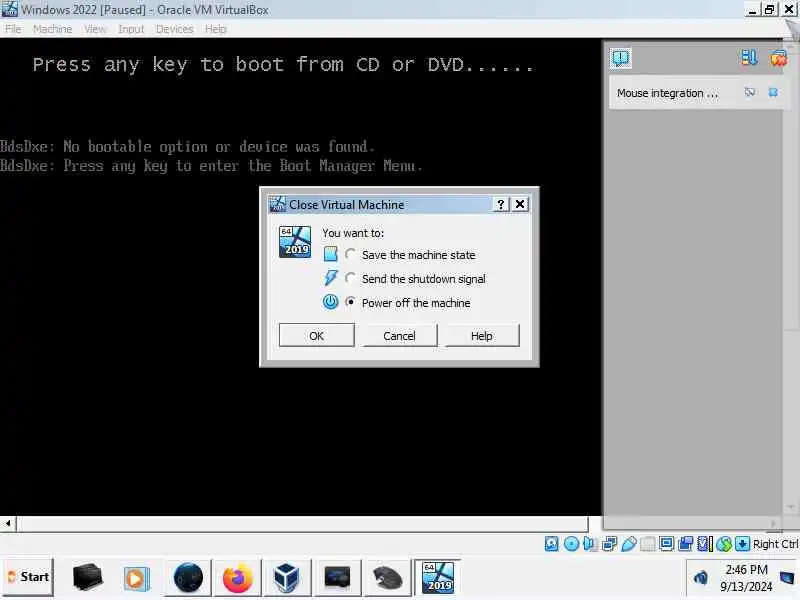Click the horizontal scrollbar track
The width and height of the screenshot is (800, 600).
click(x=303, y=523)
